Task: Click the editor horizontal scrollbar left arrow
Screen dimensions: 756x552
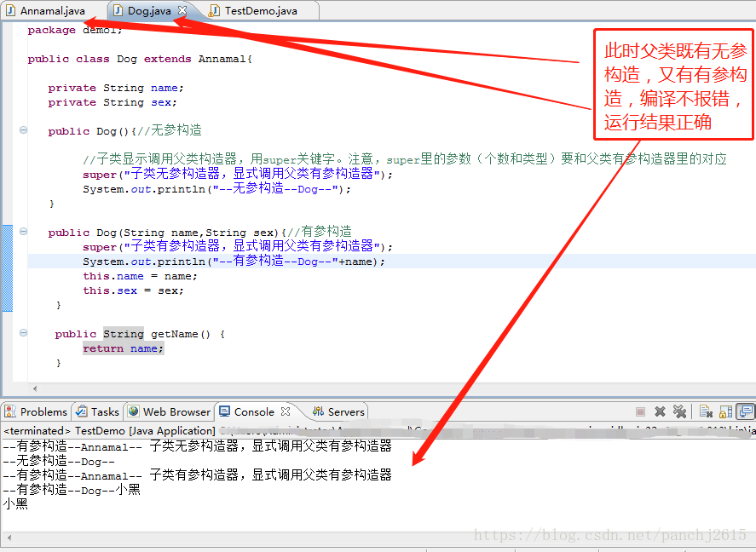Action: click(x=35, y=388)
